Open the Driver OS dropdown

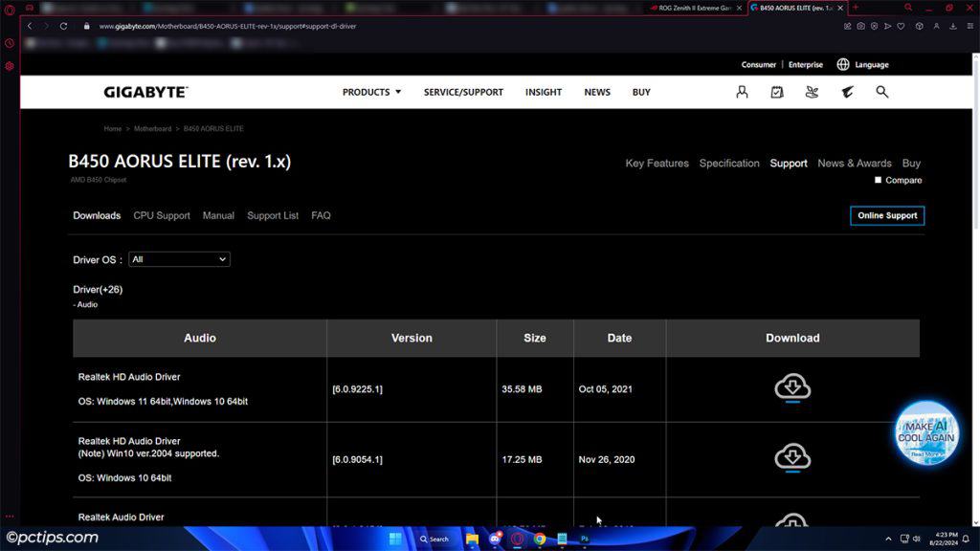[x=179, y=259]
